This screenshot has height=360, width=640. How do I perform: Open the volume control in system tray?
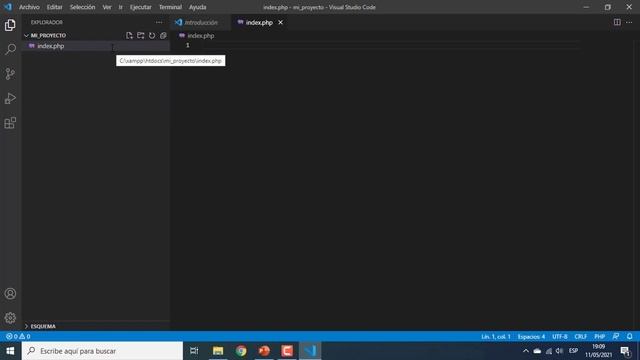(x=560, y=351)
